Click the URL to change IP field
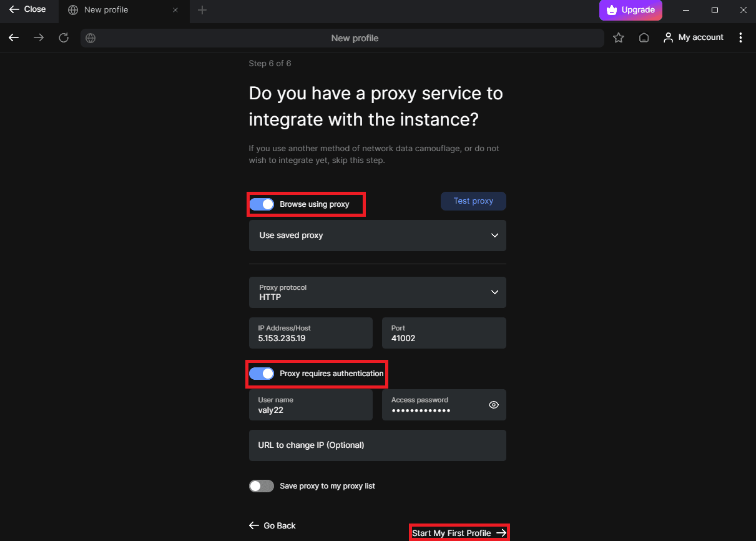756x541 pixels. coord(377,445)
